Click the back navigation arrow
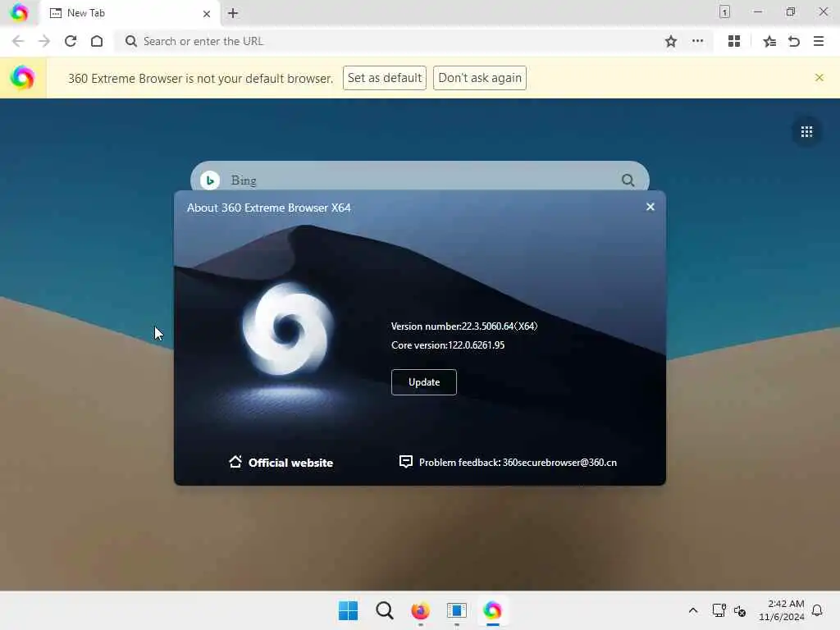Screen dimensions: 840x630 click(x=18, y=41)
